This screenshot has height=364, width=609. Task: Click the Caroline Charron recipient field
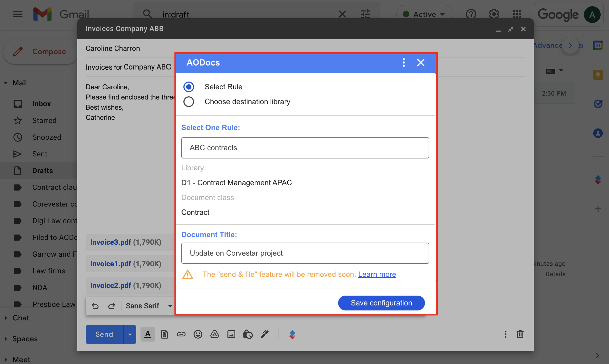coord(113,49)
